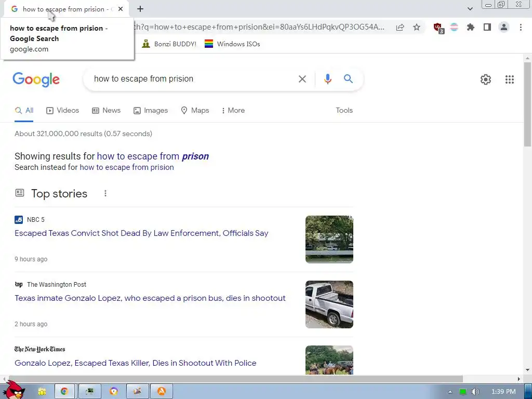
Task: Click green network tray icon
Action: [462, 392]
